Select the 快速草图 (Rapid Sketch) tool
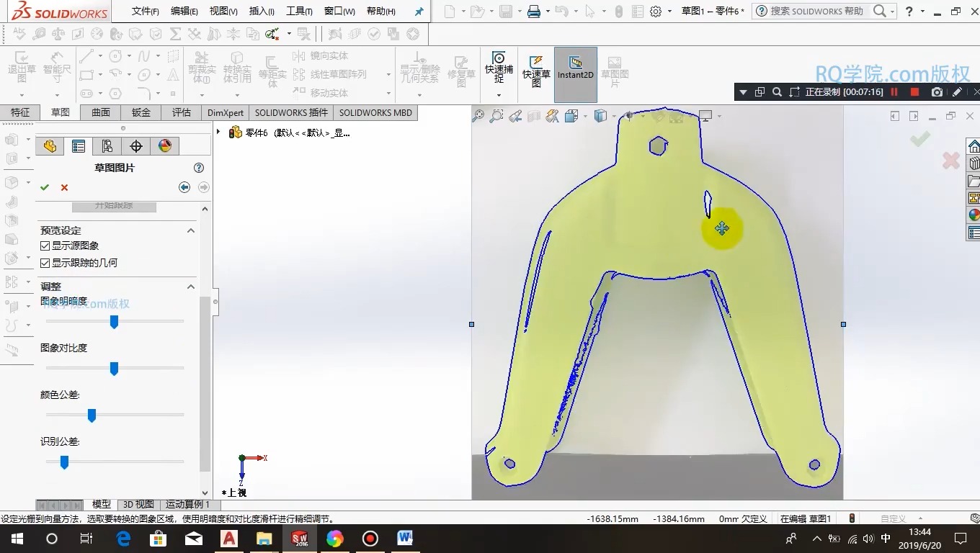 pos(535,68)
